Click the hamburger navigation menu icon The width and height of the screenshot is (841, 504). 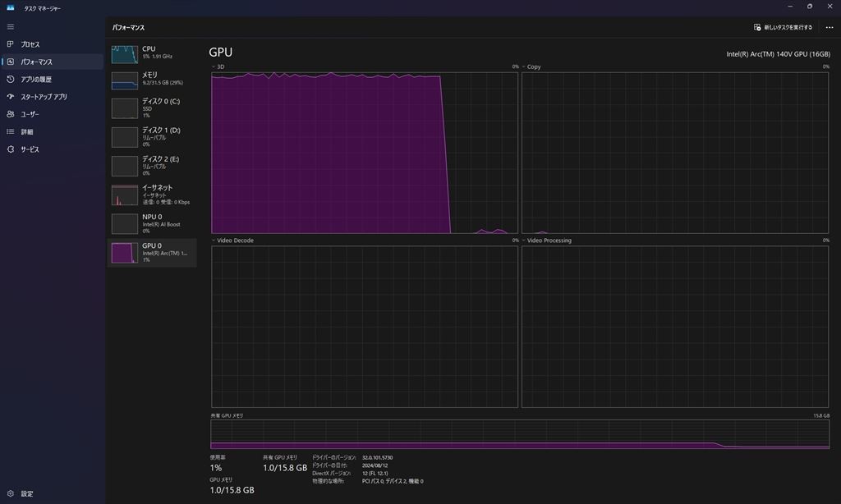click(x=11, y=26)
